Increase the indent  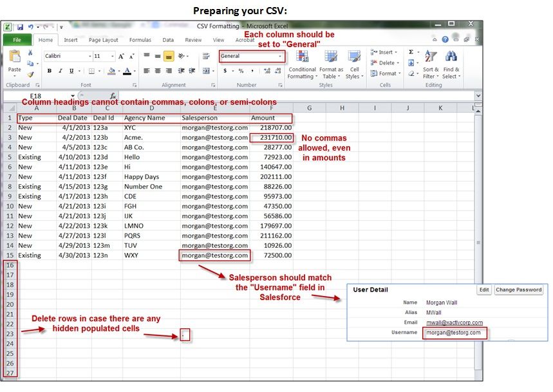pos(192,71)
